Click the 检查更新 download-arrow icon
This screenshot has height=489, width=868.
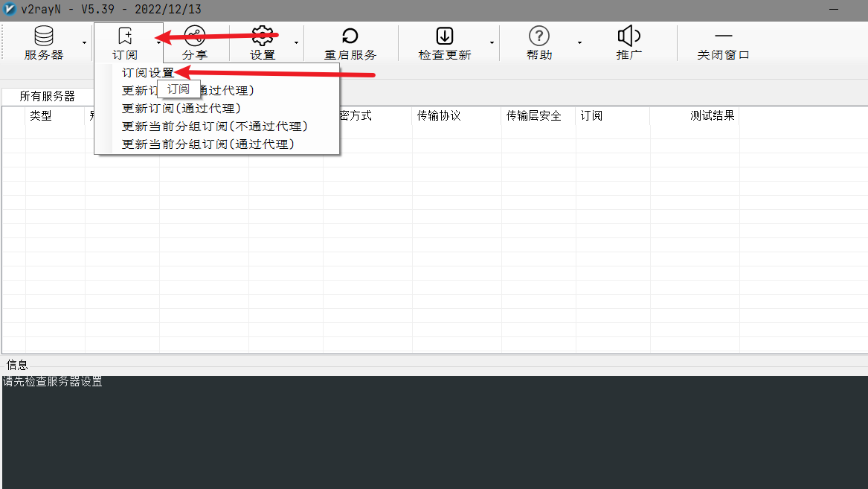[x=445, y=36]
